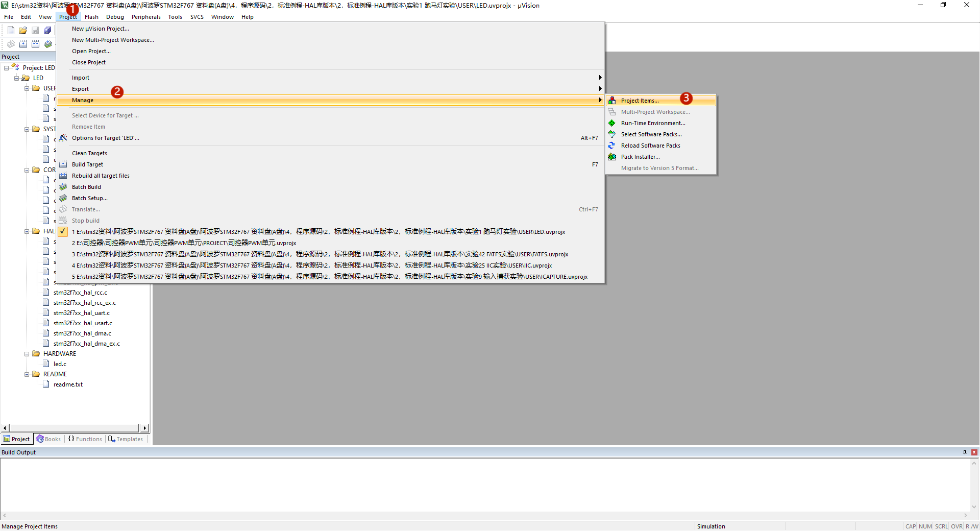Choose New Multi-Project Workspace... entry
Screen dimensions: 980x531
(x=330, y=40)
